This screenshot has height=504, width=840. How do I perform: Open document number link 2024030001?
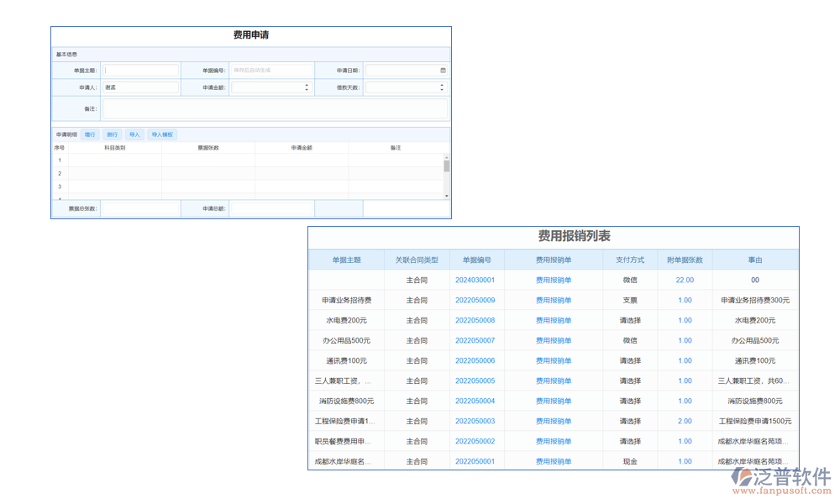pos(475,279)
